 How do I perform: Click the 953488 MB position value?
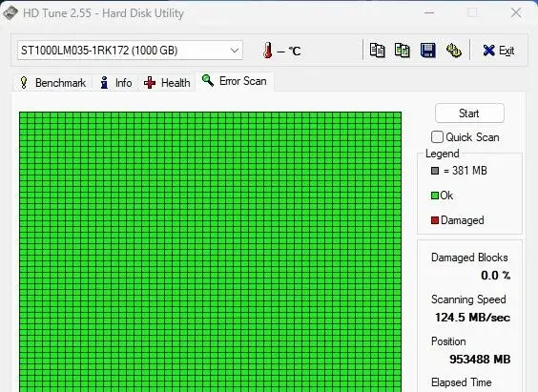point(480,359)
